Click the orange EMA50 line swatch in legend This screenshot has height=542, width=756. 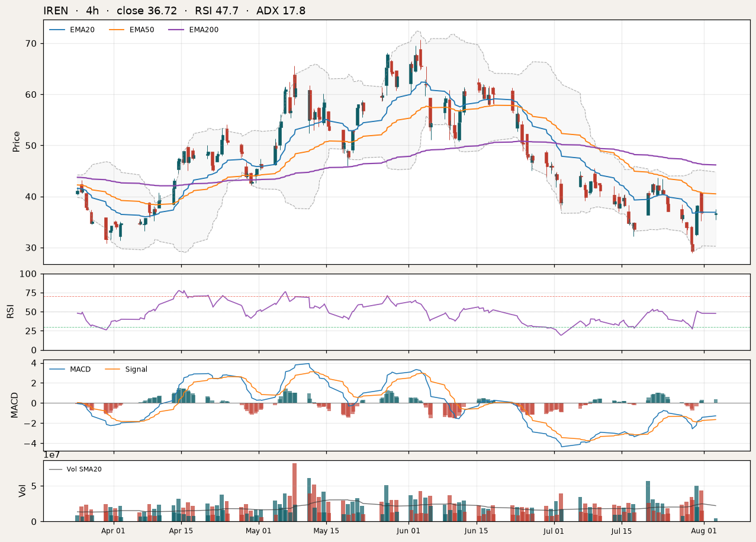point(117,30)
